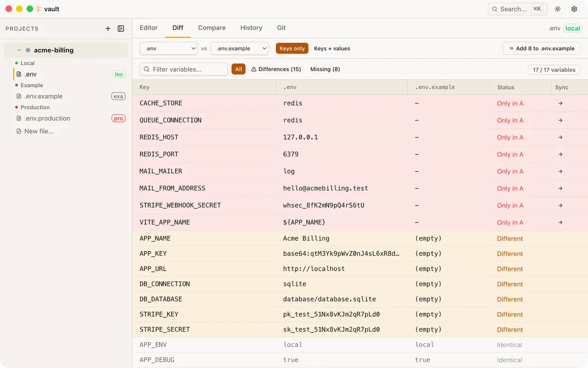Click the Sync column header
The height and width of the screenshot is (368, 588).
[561, 87]
